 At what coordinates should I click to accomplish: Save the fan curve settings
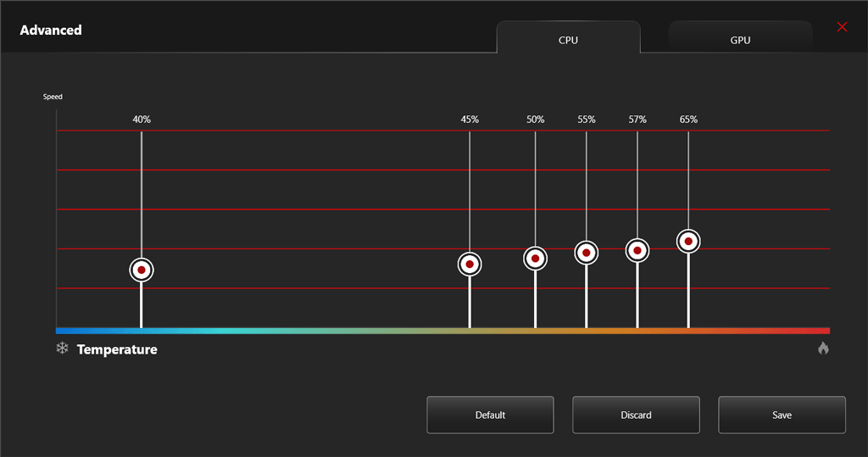[782, 415]
